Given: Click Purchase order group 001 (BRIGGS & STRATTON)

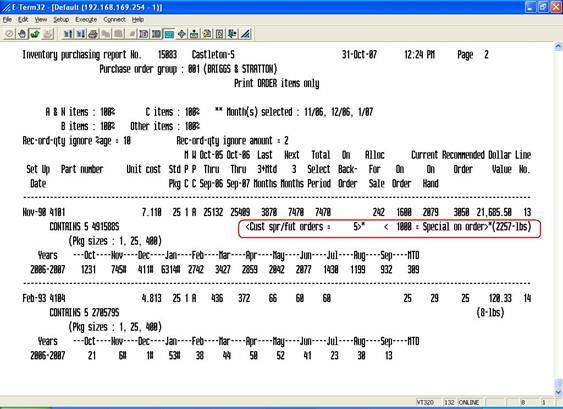Looking at the screenshot, I should click(188, 69).
